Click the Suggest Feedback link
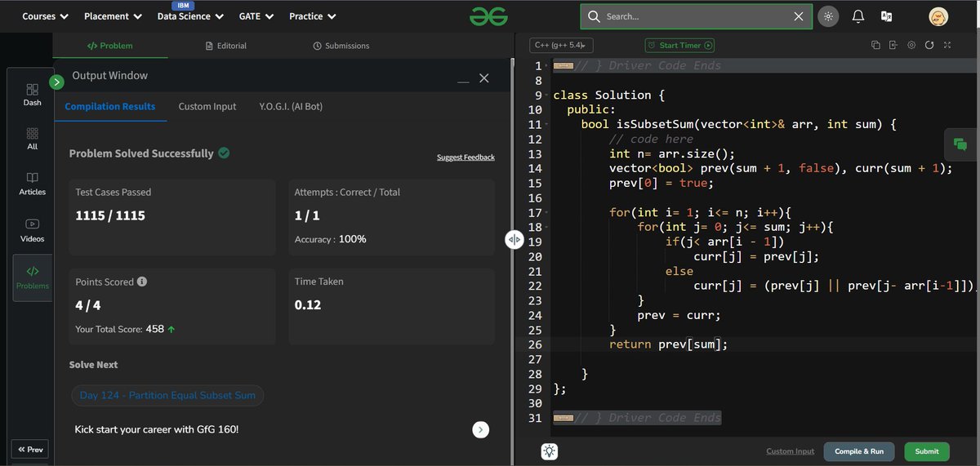This screenshot has height=466, width=980. click(465, 157)
